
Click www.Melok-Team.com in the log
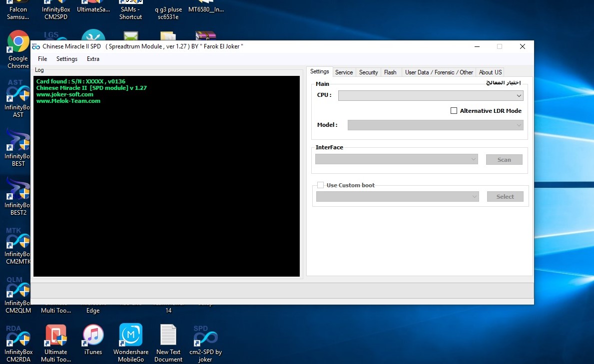(68, 101)
